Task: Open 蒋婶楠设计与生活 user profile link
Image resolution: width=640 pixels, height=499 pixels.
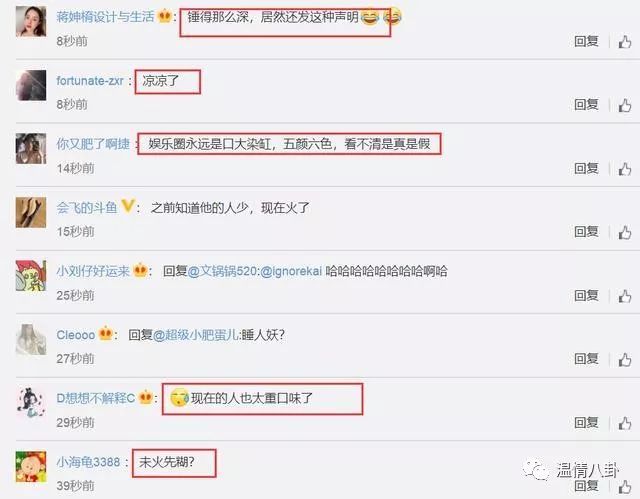Action: (105, 17)
